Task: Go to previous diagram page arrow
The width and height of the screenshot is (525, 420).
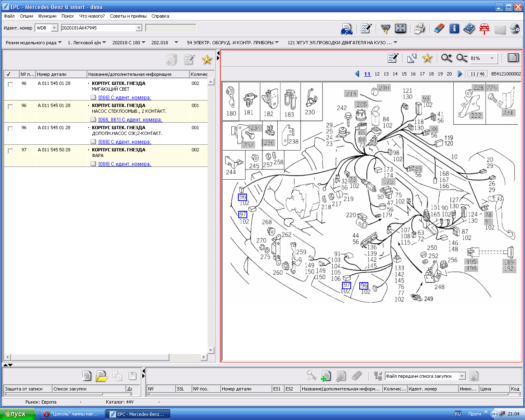Action: 357,74
